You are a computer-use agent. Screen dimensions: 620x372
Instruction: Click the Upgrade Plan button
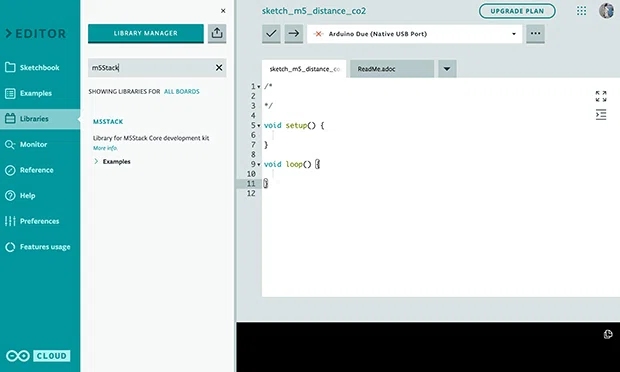pos(517,11)
